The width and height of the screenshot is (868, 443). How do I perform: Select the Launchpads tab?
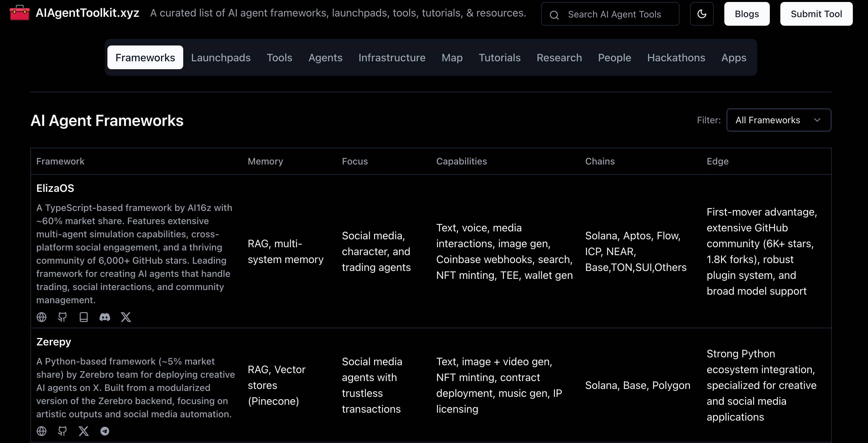pos(220,57)
